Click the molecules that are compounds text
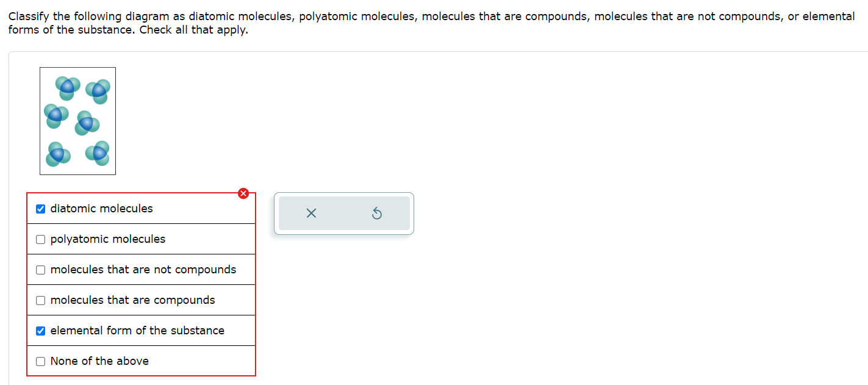This screenshot has height=385, width=868. click(132, 300)
